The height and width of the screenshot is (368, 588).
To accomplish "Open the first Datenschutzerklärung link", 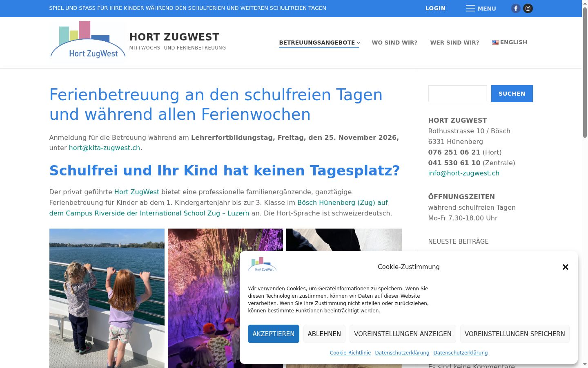I will tap(402, 353).
